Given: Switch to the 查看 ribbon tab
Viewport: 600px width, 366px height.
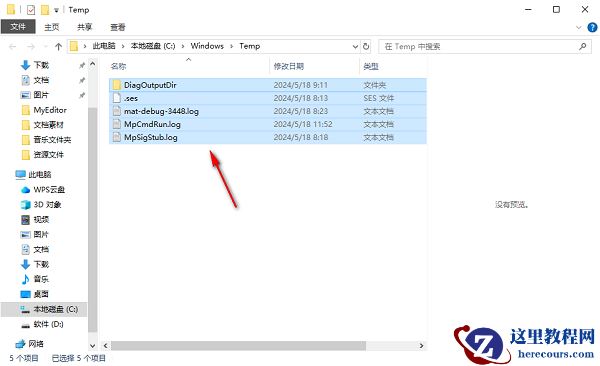Looking at the screenshot, I should click(x=118, y=27).
